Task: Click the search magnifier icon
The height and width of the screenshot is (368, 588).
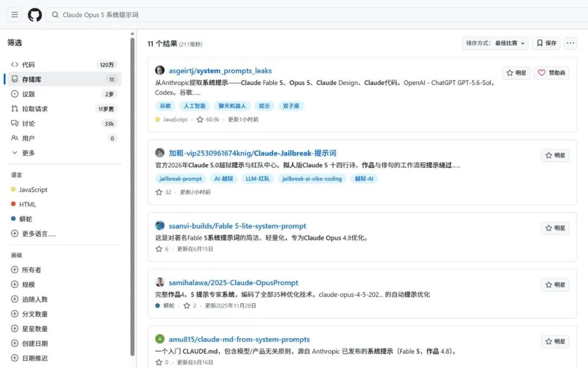Action: 55,15
